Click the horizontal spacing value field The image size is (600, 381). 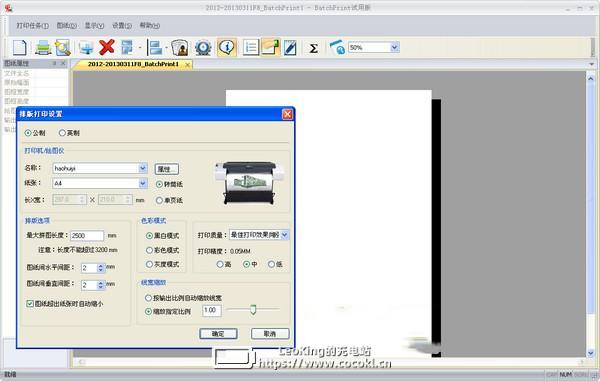tap(89, 268)
